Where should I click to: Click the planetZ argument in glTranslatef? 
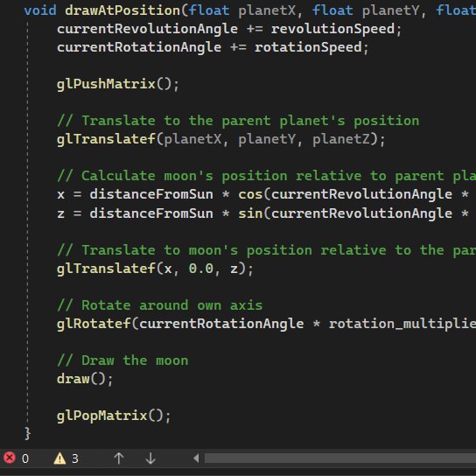341,139
